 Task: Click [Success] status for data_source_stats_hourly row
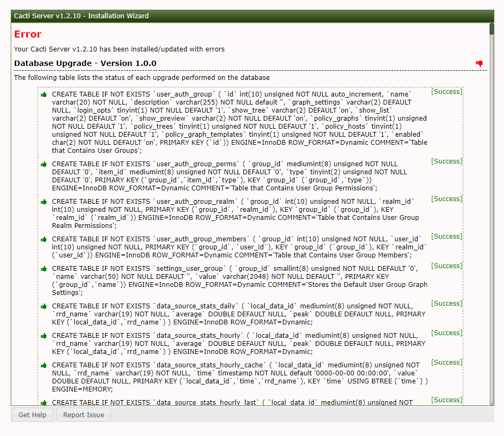tap(447, 333)
